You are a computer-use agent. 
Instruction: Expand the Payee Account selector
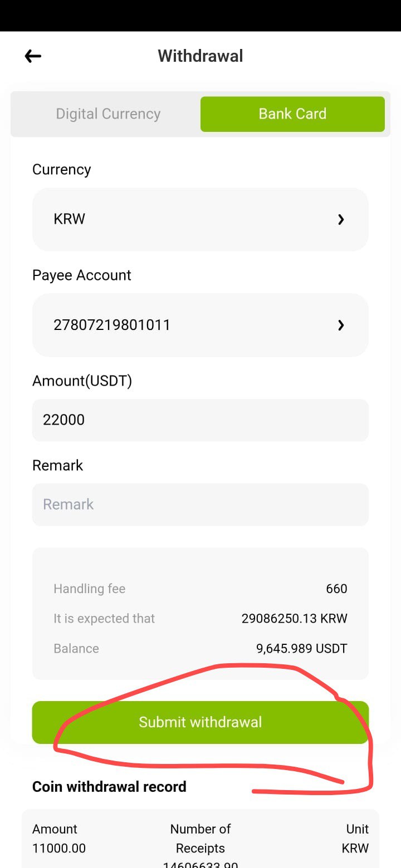pos(200,325)
